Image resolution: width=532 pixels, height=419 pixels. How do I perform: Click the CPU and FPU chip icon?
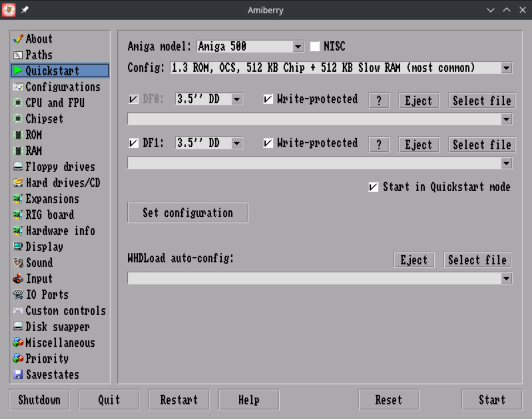click(18, 103)
